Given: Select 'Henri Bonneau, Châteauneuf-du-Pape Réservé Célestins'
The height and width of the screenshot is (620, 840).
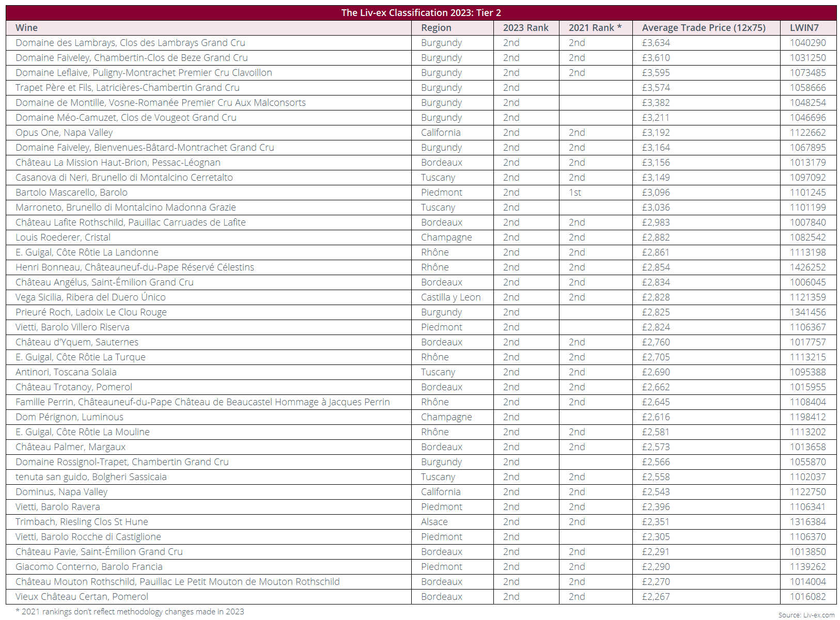Looking at the screenshot, I should pyautogui.click(x=135, y=267).
